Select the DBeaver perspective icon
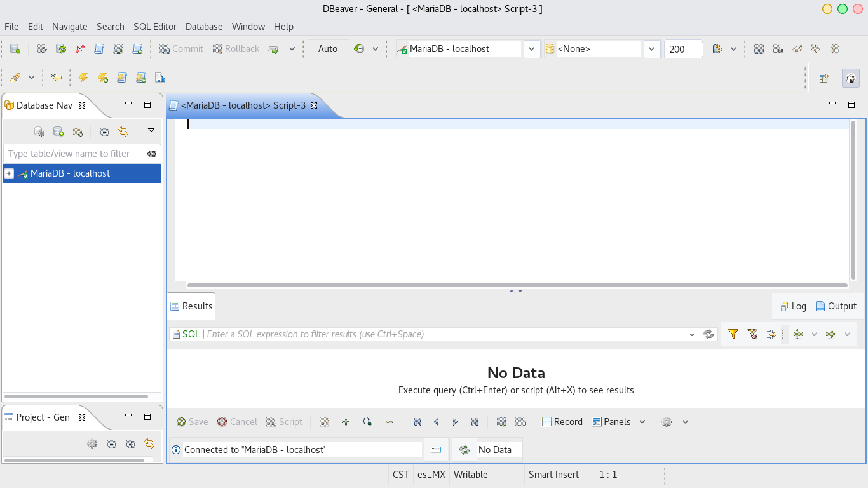Viewport: 868px width, 488px height. pos(851,78)
